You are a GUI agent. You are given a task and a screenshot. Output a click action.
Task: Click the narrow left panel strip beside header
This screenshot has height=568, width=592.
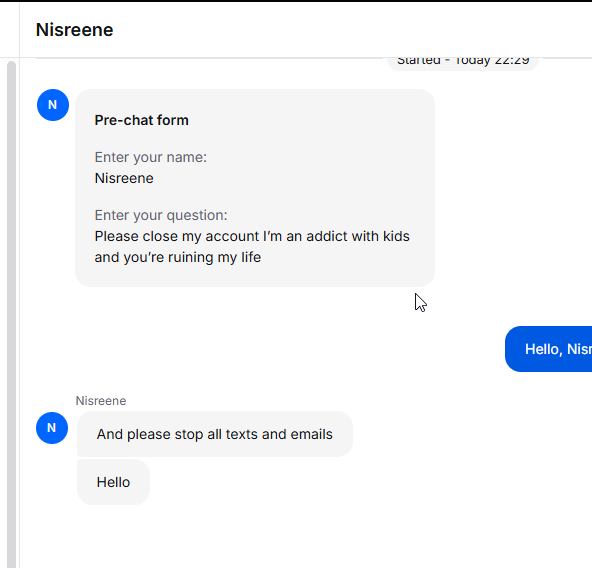coord(9,29)
